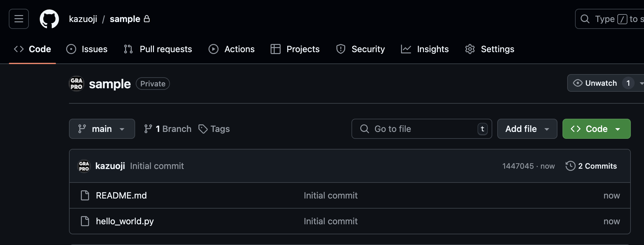Open the main branch selector dropdown
The width and height of the screenshot is (644, 245).
(102, 129)
